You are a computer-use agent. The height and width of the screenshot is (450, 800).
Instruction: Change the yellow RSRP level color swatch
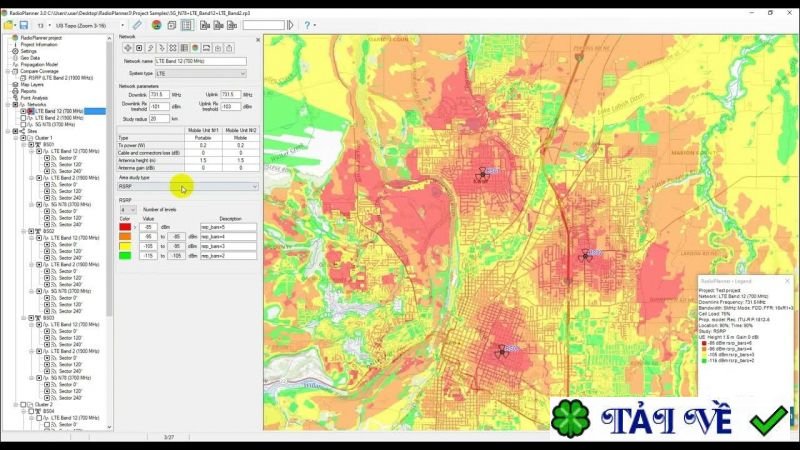[x=125, y=246]
